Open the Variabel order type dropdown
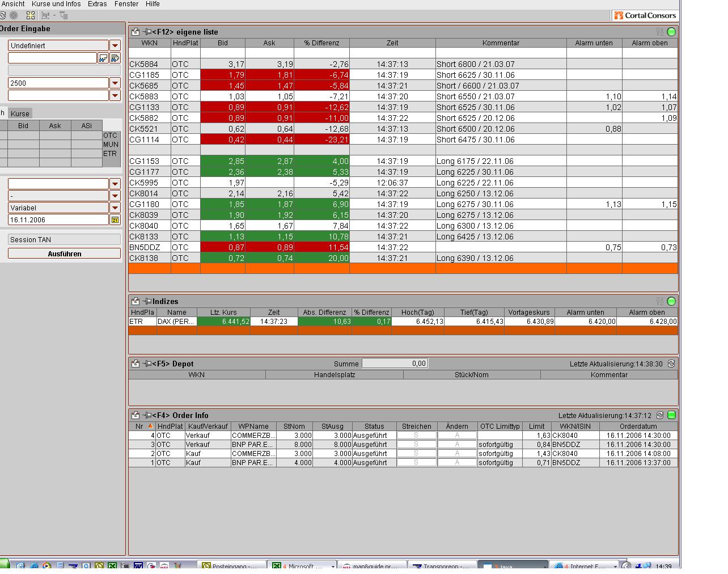728x574 pixels. tap(115, 208)
